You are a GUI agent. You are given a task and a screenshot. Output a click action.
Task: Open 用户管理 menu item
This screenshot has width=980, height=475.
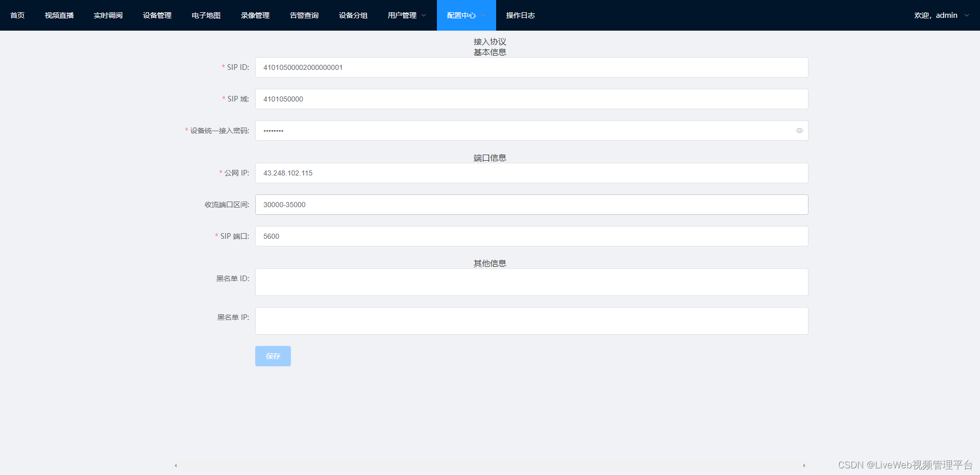(402, 15)
